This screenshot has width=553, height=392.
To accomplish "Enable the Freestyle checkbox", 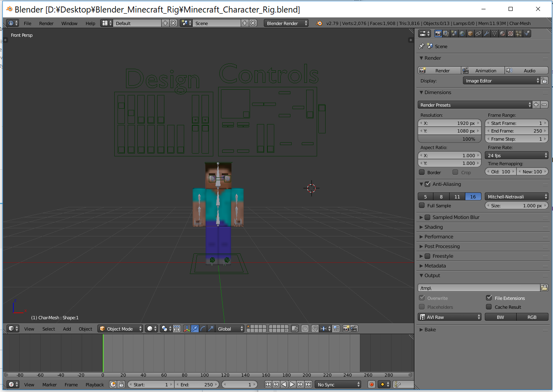I will tap(427, 256).
